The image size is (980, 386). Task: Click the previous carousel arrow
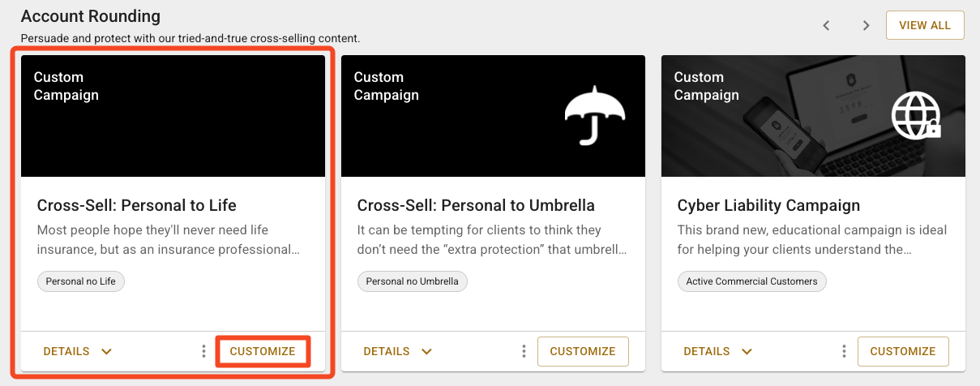click(827, 25)
